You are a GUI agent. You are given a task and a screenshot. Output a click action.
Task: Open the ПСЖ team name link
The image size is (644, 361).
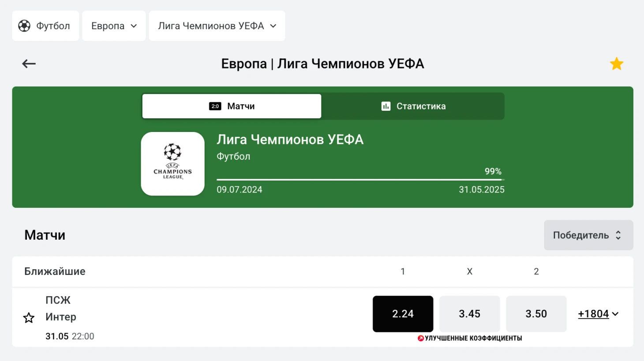(x=58, y=300)
